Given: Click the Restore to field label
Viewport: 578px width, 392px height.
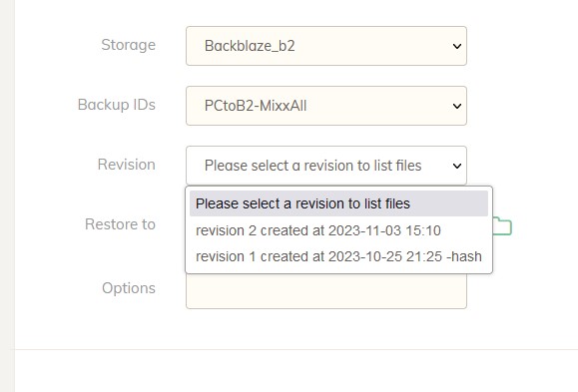Looking at the screenshot, I should point(120,224).
